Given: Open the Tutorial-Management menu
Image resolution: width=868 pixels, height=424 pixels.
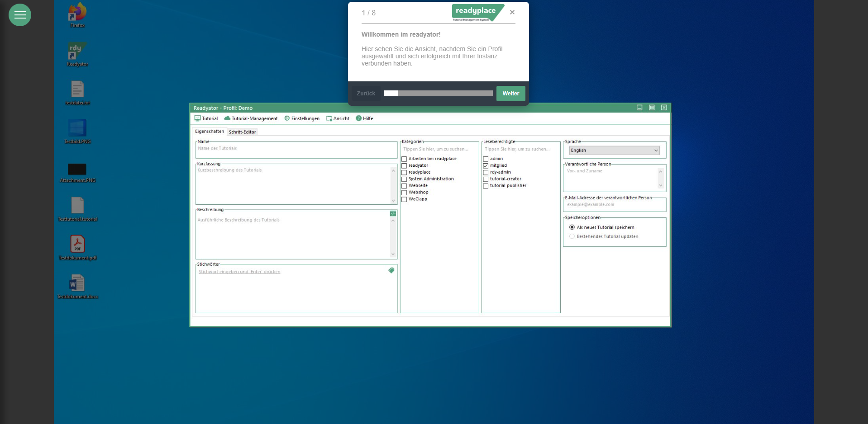Looking at the screenshot, I should coord(251,118).
